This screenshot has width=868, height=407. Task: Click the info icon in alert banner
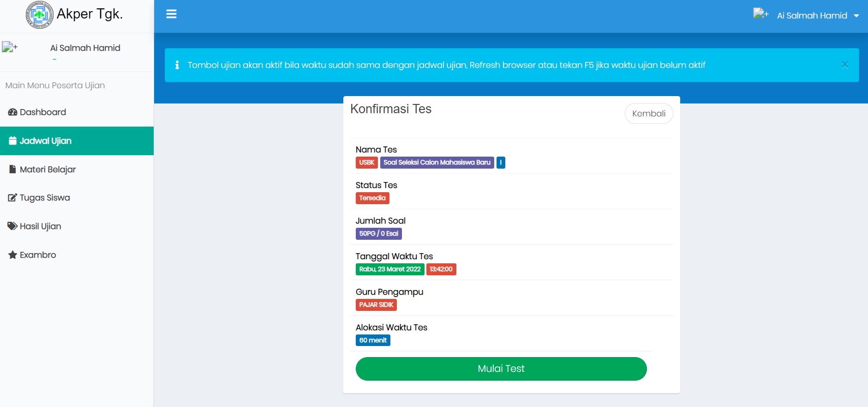[x=177, y=65]
